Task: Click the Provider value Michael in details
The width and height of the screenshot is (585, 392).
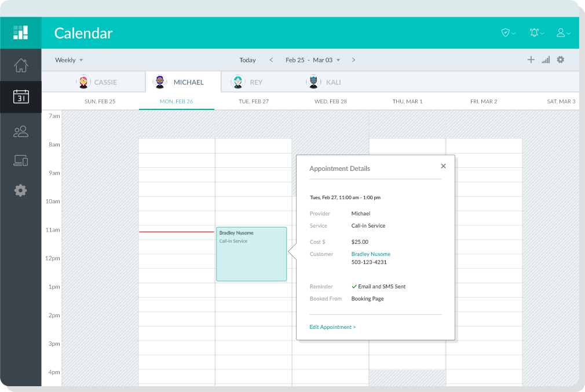Action: click(361, 214)
